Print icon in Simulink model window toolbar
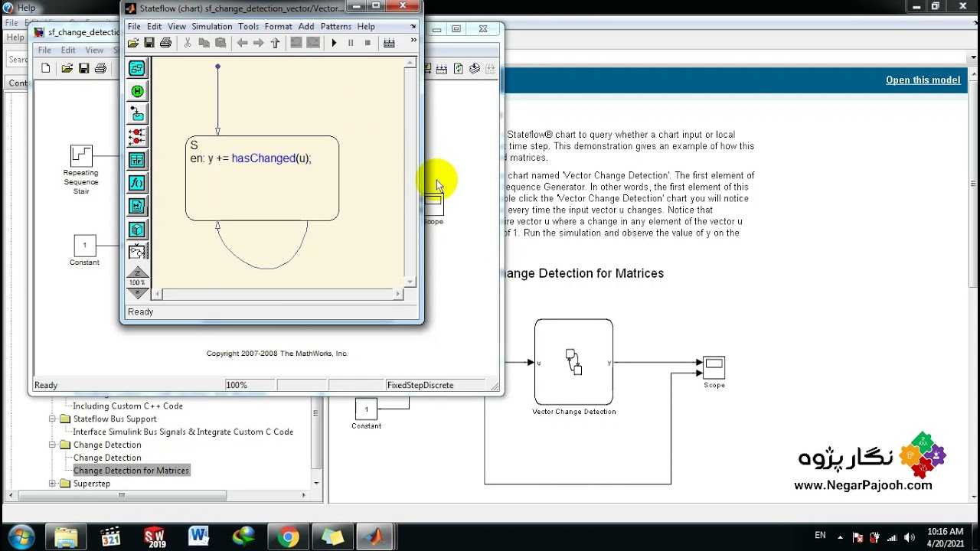 tap(100, 68)
